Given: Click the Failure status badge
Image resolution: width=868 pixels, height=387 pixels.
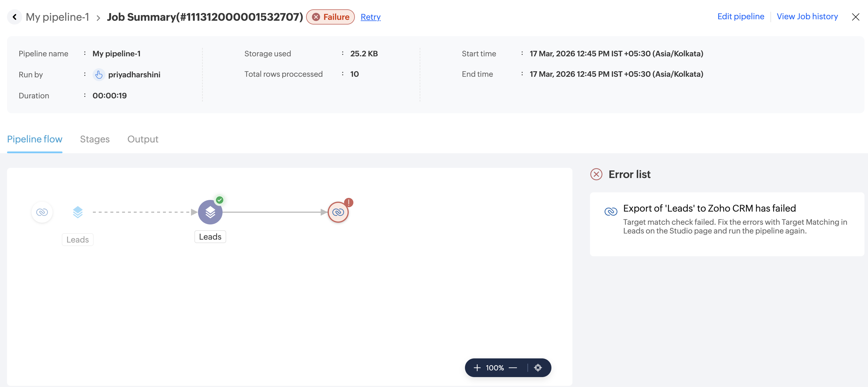Looking at the screenshot, I should pyautogui.click(x=330, y=17).
